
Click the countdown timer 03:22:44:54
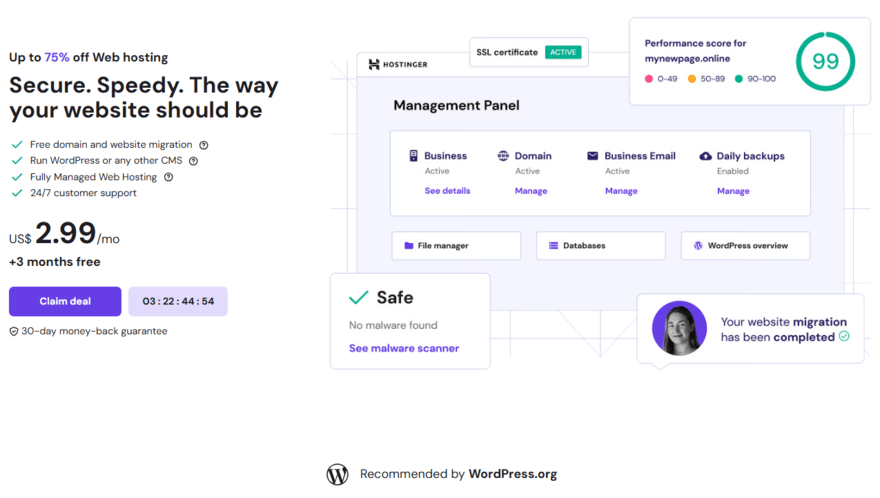178,301
